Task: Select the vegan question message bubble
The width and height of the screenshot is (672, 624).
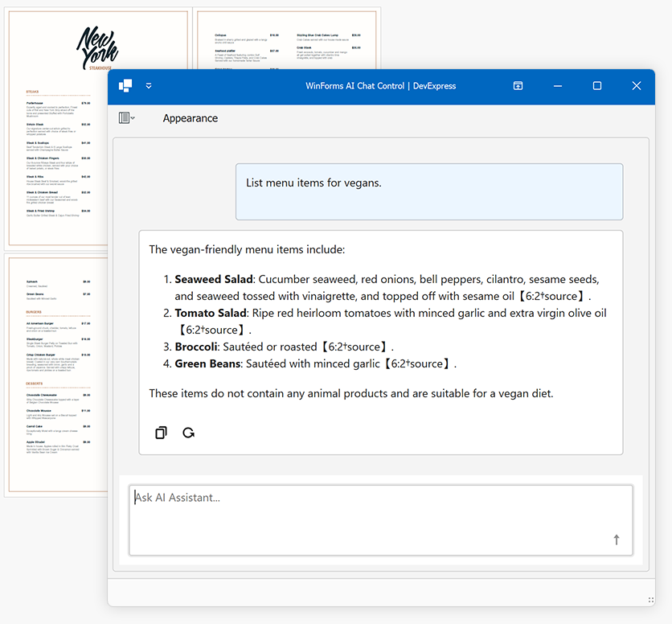Action: (x=428, y=191)
